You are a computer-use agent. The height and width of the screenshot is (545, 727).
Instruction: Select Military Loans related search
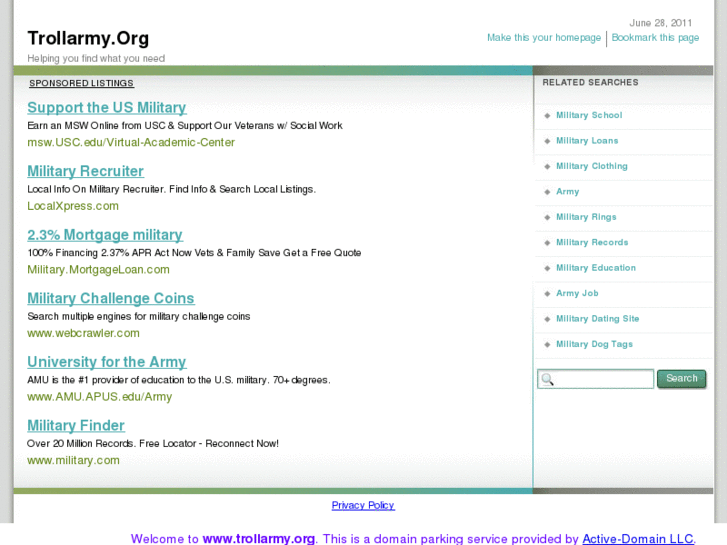click(x=587, y=141)
